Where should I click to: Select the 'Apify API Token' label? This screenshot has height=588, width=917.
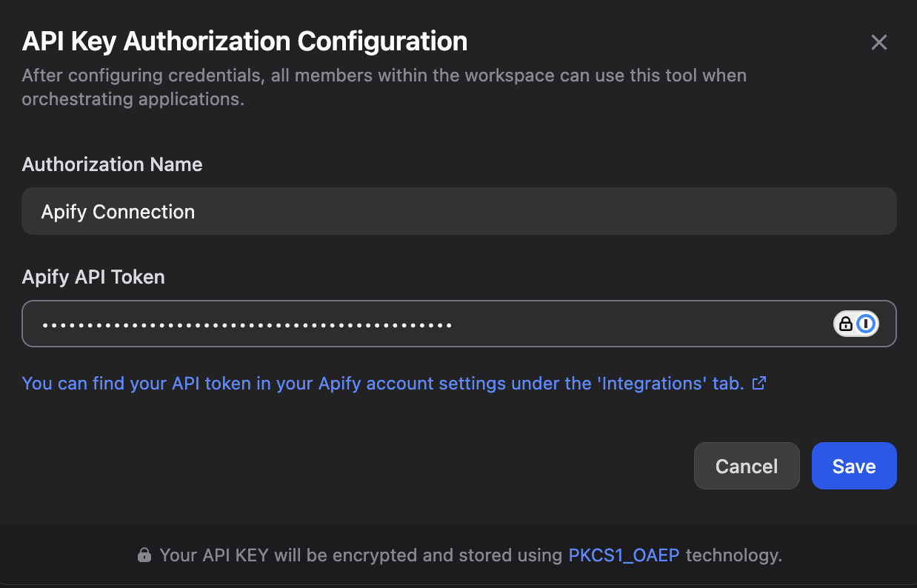tap(93, 277)
